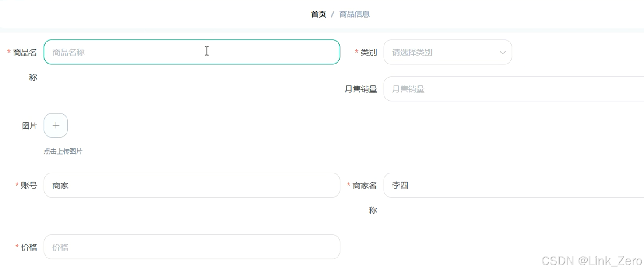Click the breadcrumb separator slash
This screenshot has height=272, width=644.
tap(331, 14)
